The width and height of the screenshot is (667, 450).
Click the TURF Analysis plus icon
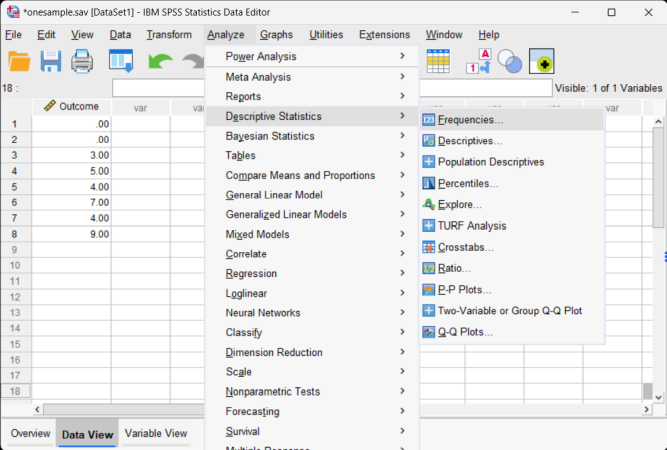[428, 226]
